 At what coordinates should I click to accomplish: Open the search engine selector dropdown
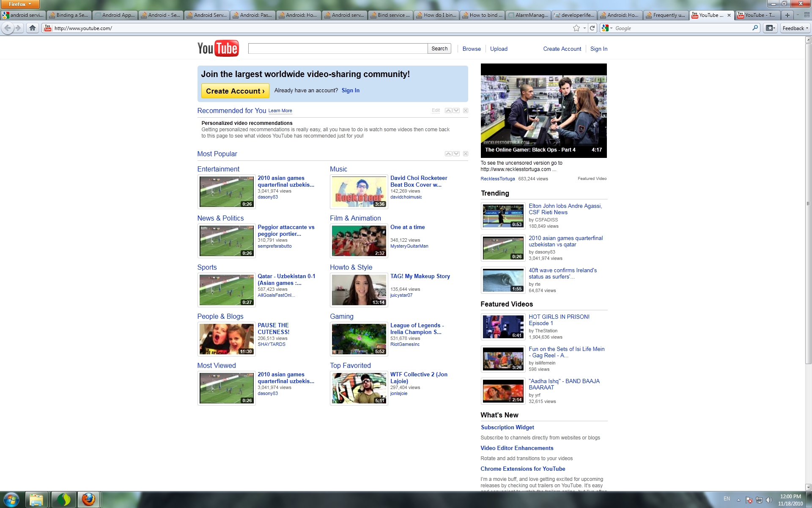[x=607, y=28]
